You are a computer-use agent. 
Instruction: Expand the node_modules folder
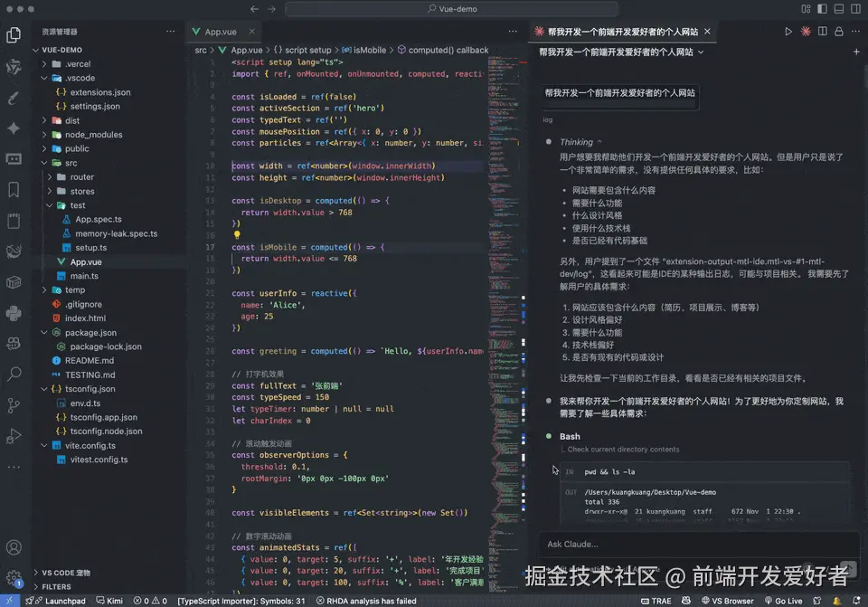pos(44,135)
